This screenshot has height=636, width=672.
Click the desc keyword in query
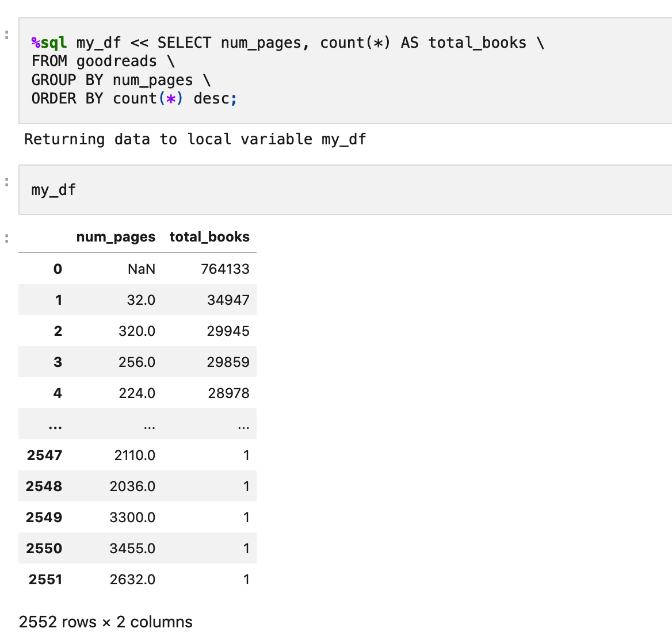(211, 99)
